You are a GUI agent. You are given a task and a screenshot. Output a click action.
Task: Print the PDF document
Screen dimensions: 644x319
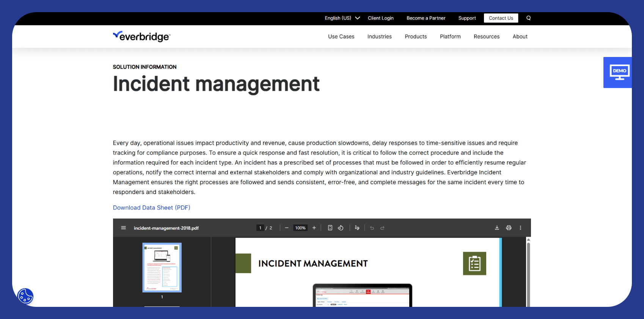click(x=509, y=228)
